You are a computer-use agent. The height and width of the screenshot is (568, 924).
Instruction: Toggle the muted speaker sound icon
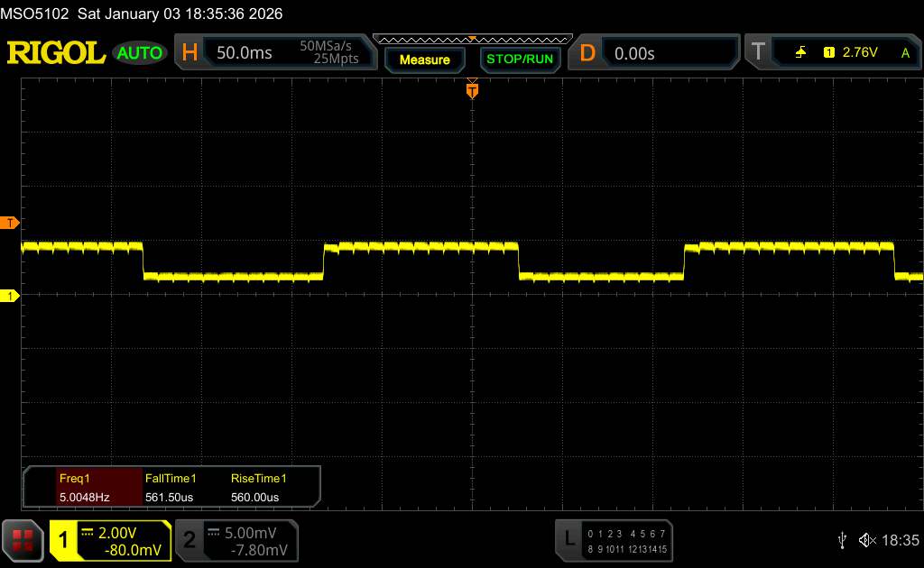[867, 540]
